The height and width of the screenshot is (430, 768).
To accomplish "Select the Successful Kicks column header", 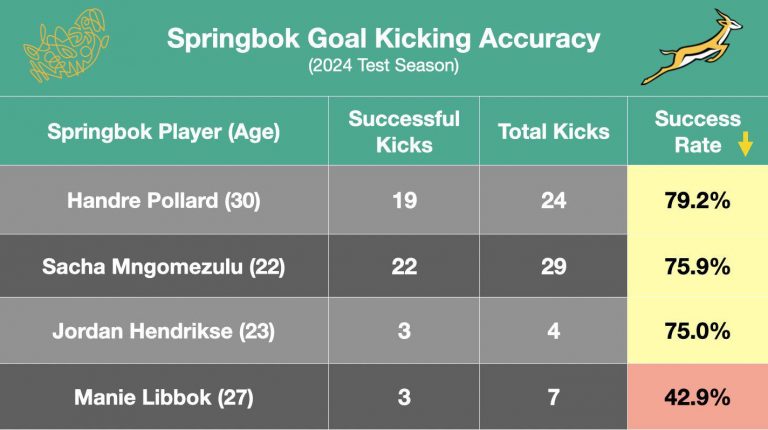I will click(x=404, y=131).
